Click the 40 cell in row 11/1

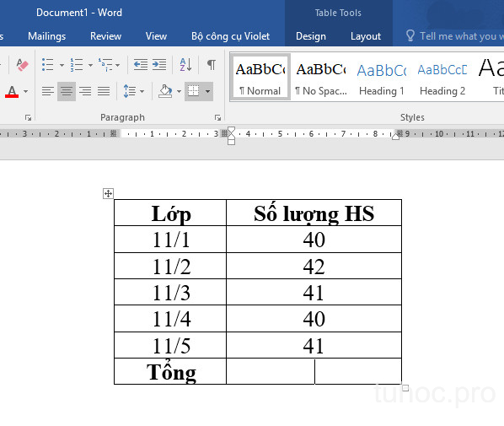(x=314, y=240)
